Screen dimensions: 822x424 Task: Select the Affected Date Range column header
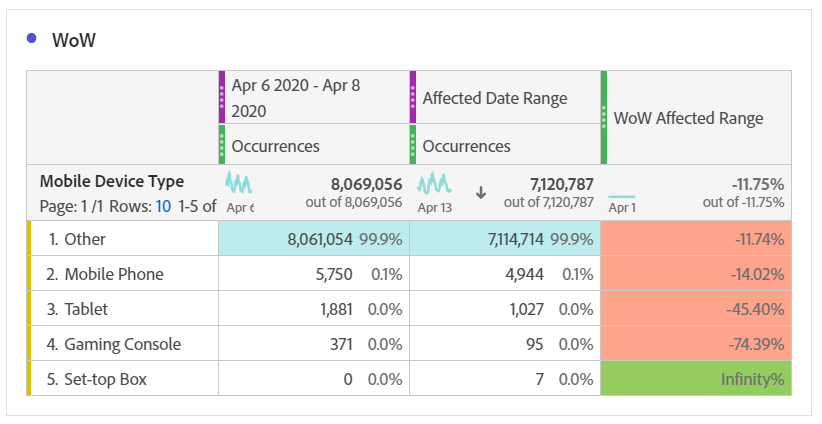495,98
